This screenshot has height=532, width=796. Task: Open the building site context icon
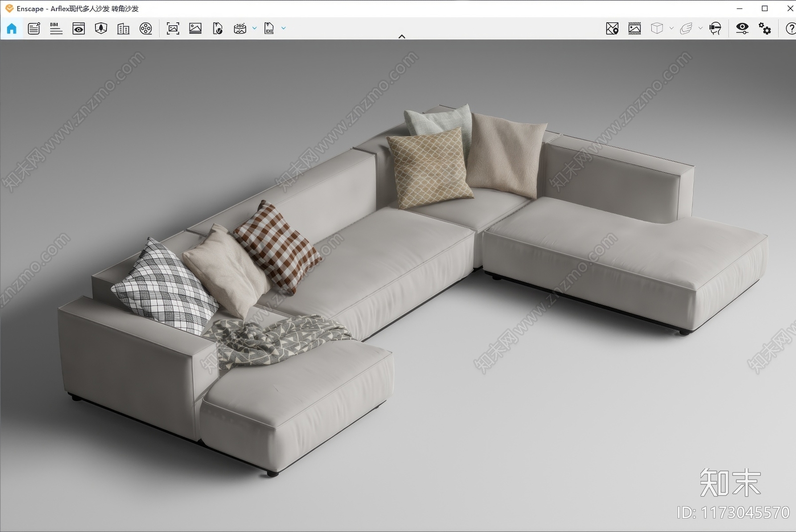pyautogui.click(x=123, y=28)
